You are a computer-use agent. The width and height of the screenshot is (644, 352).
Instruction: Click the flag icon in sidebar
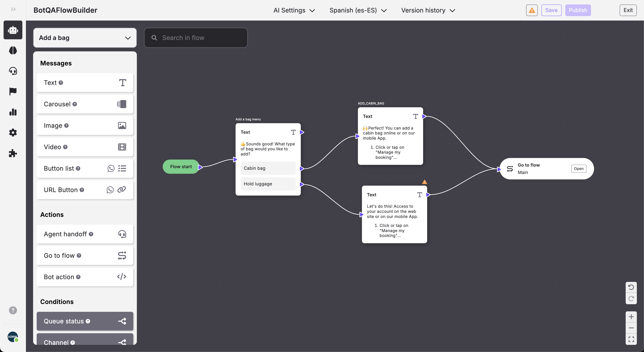[13, 91]
